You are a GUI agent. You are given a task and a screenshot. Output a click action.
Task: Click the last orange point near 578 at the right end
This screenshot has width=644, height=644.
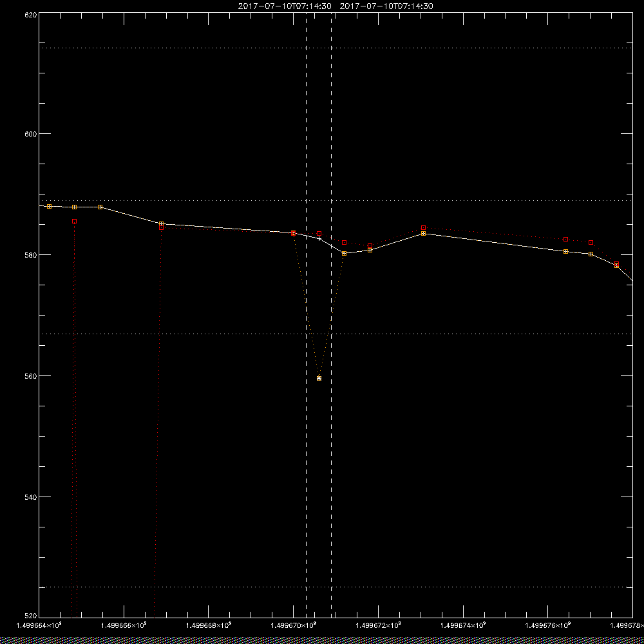[616, 266]
